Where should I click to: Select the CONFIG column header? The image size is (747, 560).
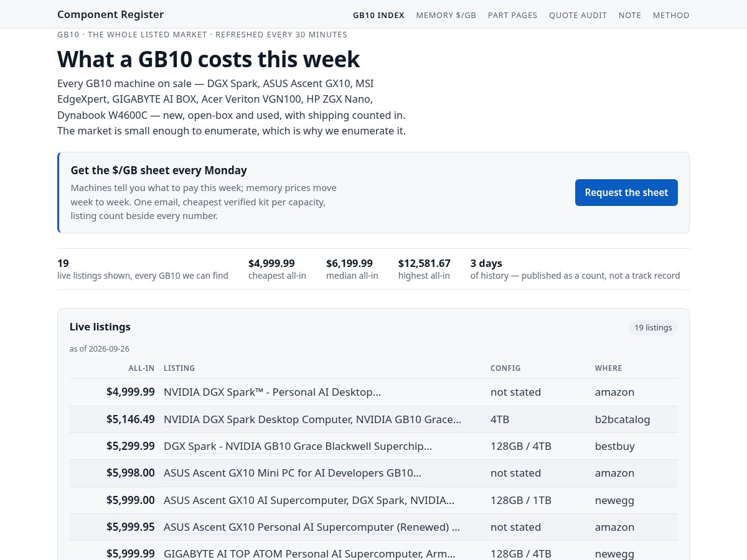pyautogui.click(x=505, y=368)
